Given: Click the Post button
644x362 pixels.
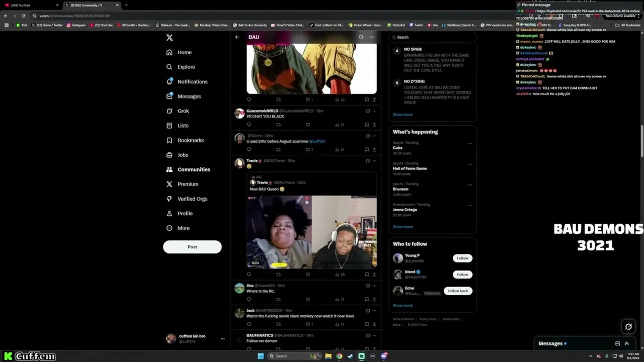Looking at the screenshot, I should point(192,247).
